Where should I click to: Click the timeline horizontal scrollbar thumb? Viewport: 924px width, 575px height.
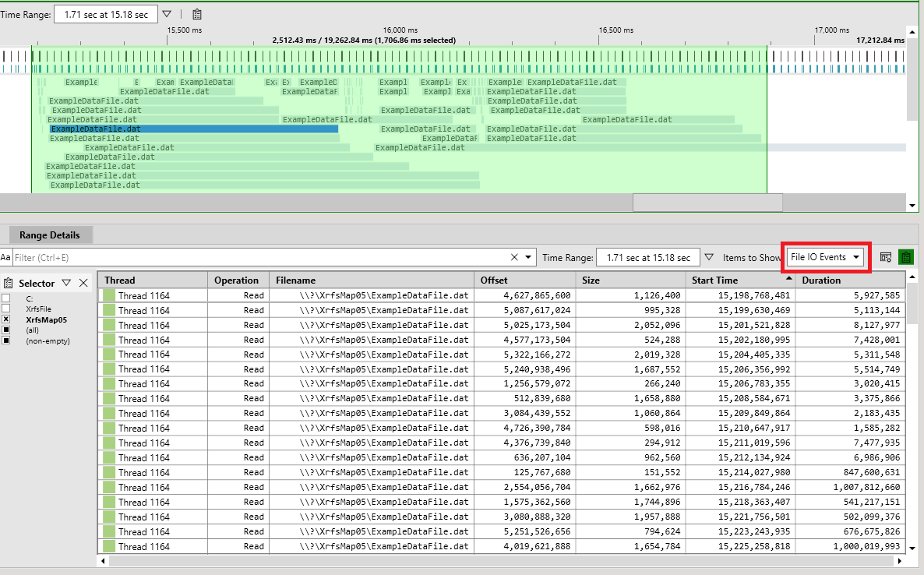[x=707, y=202]
